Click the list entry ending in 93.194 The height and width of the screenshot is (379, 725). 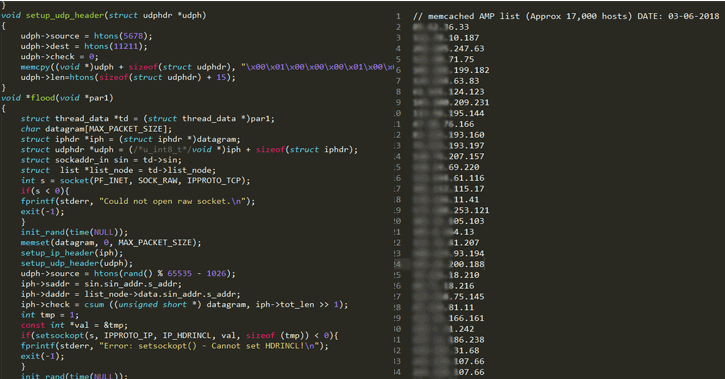click(x=449, y=253)
